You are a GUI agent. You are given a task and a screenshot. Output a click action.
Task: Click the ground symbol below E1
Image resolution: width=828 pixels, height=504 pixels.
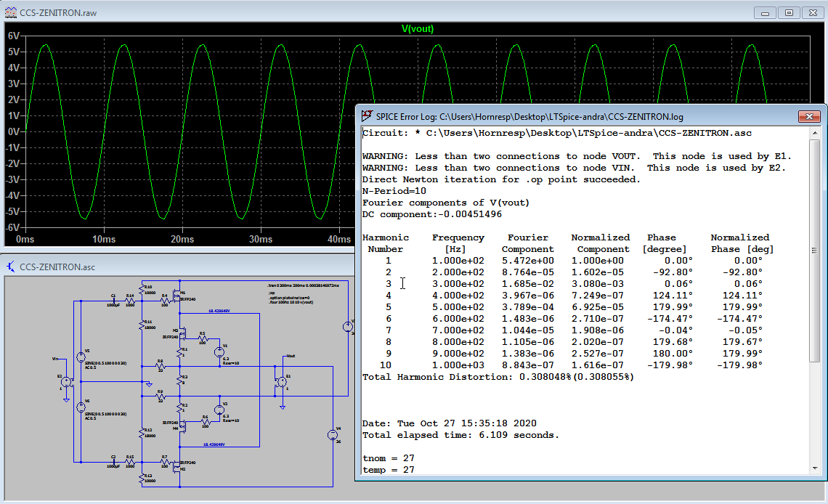[283, 407]
